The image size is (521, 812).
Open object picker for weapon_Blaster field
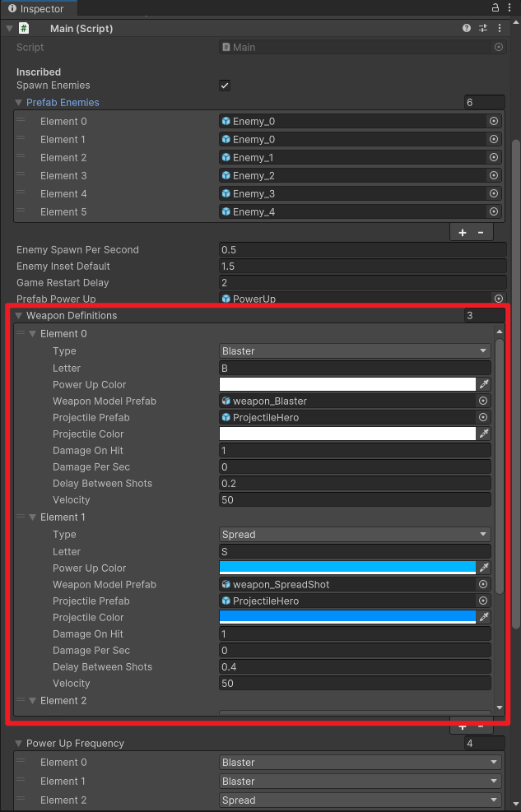click(483, 401)
